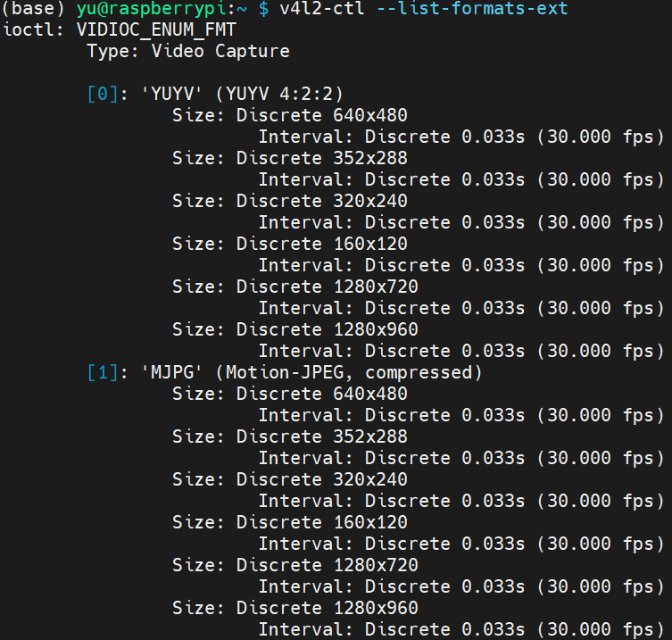Click 'Size: Discrete 320x240' in YUYV section

point(290,201)
